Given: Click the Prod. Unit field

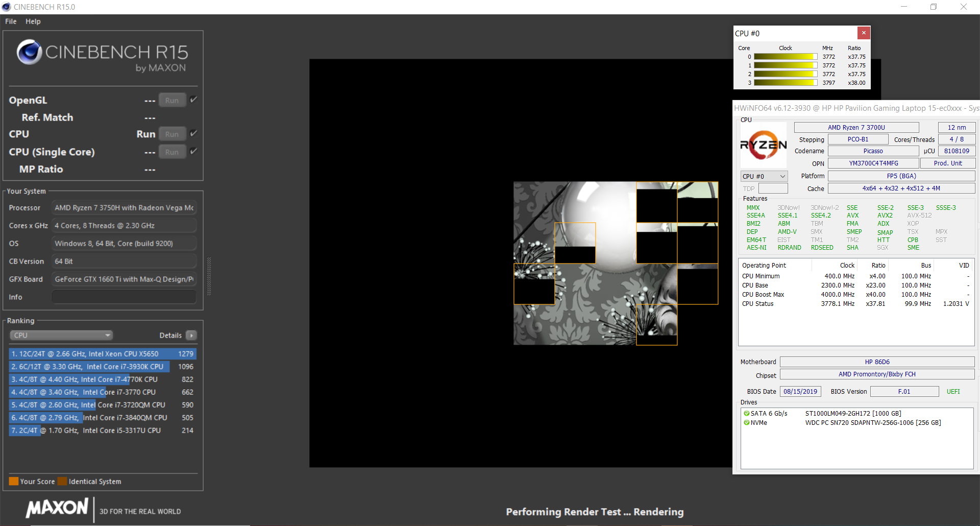Looking at the screenshot, I should click(x=948, y=163).
